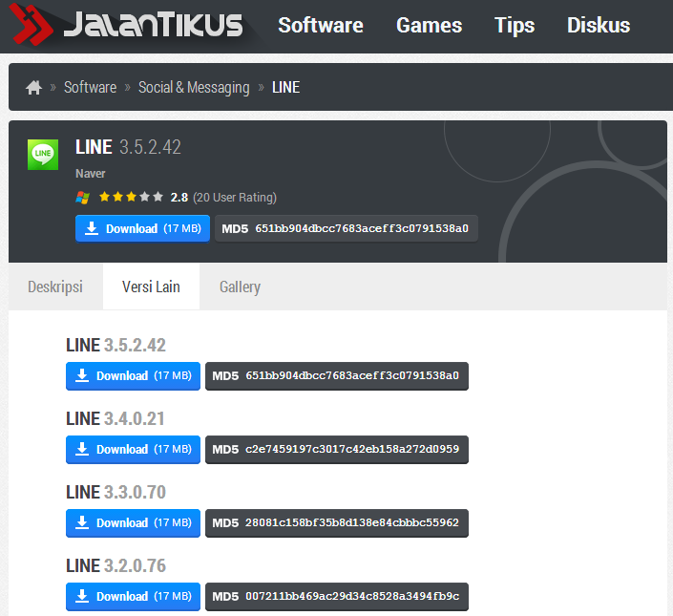Switch to the Deskripsi tab
Screen dimensions: 673x616
(x=55, y=287)
